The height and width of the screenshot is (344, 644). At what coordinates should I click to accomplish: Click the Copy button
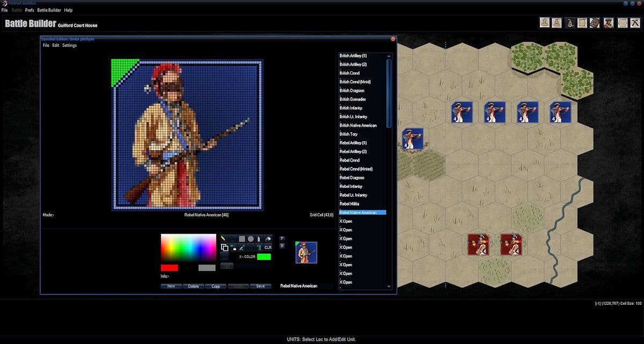coord(216,286)
